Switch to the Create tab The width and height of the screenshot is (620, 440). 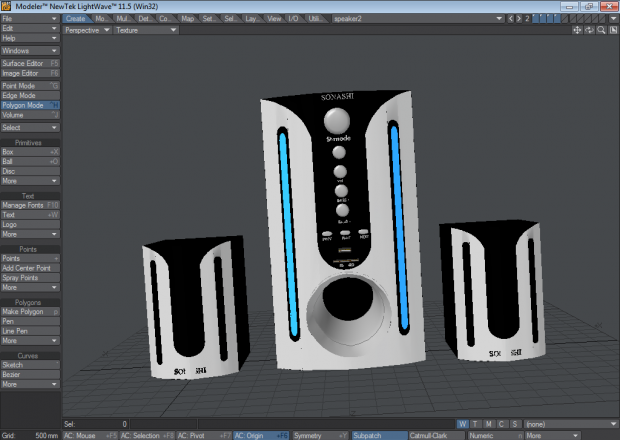pyautogui.click(x=76, y=18)
